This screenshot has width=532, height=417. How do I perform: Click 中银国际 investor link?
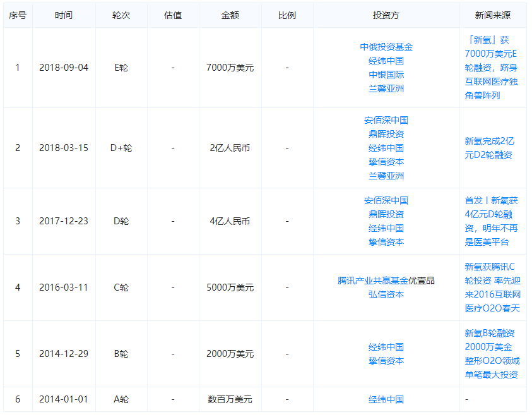pyautogui.click(x=386, y=75)
